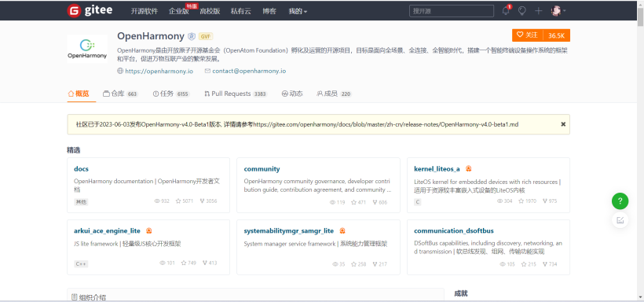Click the verified badge beside OpenHarmony
The image size is (644, 302).
click(192, 36)
